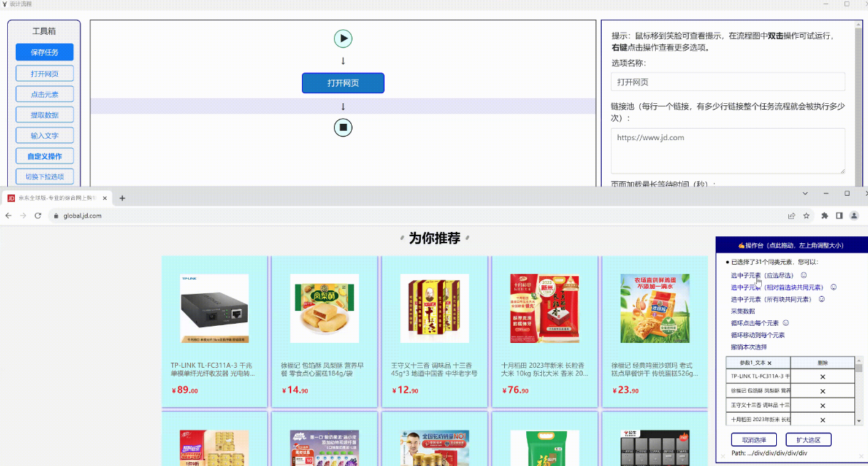Toggle the browser side panel icon

[x=840, y=216]
